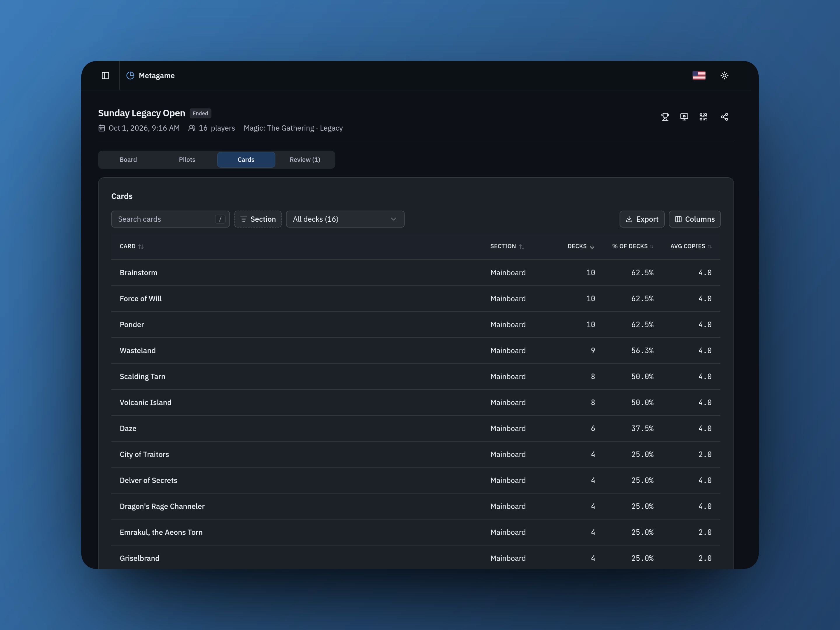This screenshot has height=630, width=840.
Task: Select the Force of Will row
Action: 416,298
